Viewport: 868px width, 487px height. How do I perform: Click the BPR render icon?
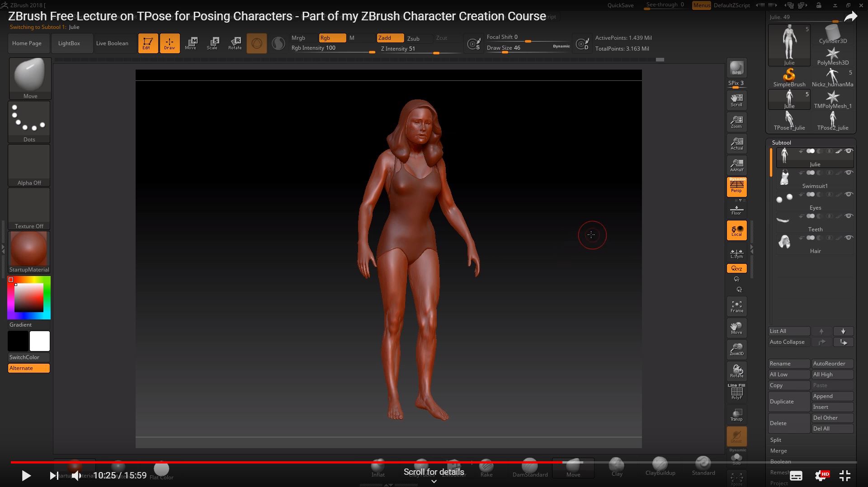click(x=736, y=68)
